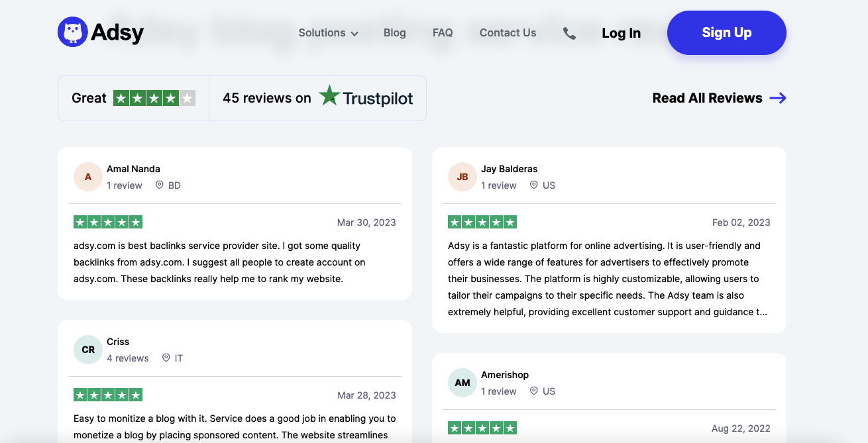Click Amal Nanda's avatar circle

click(x=88, y=177)
